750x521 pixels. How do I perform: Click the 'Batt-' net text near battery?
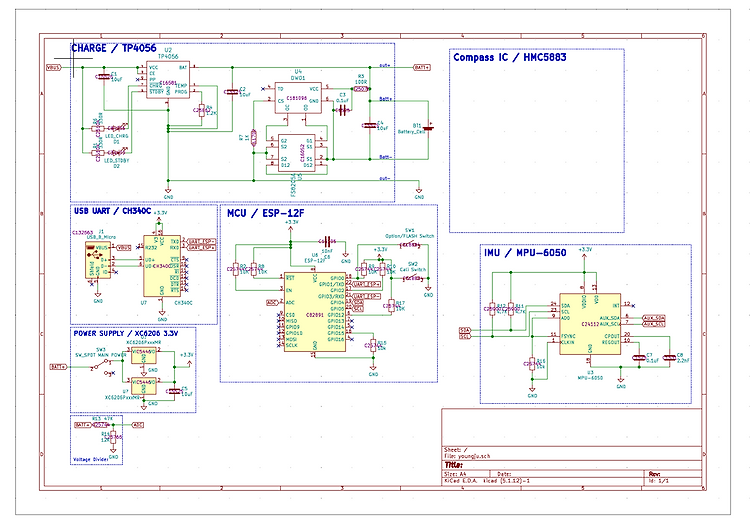pos(386,157)
